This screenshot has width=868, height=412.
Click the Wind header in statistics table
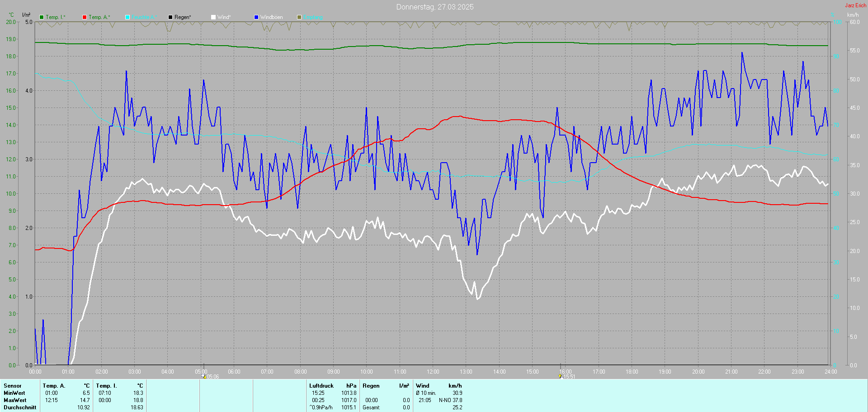pyautogui.click(x=422, y=386)
